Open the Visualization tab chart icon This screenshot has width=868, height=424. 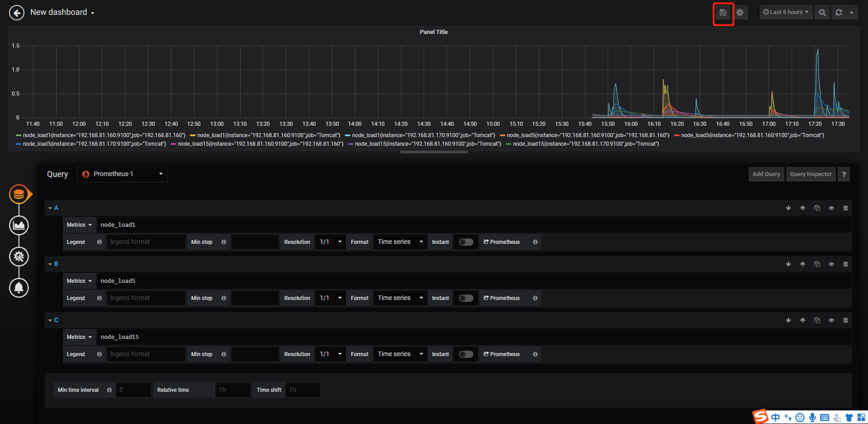coord(19,225)
